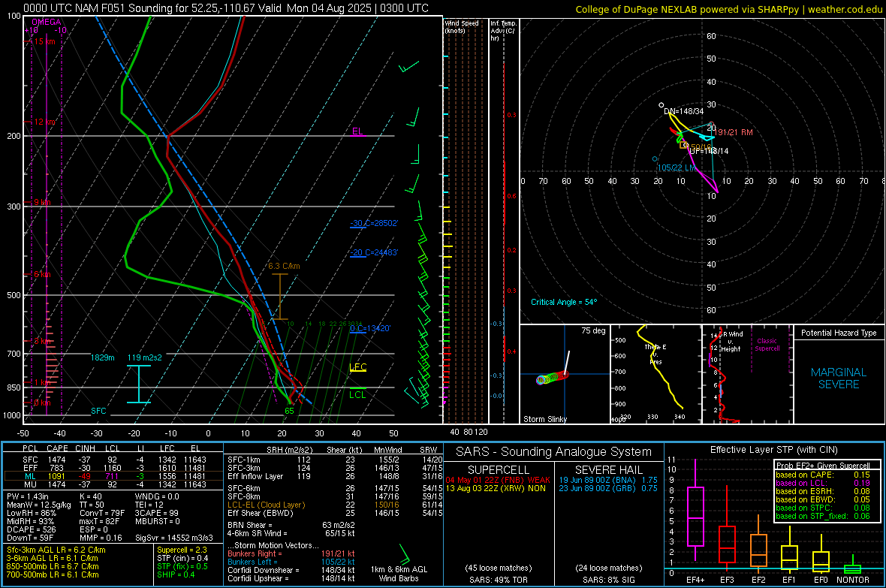This screenshot has height=588, width=886.
Task: Click the 'Inf. Temp. Adv.' column header
Action: (503, 31)
